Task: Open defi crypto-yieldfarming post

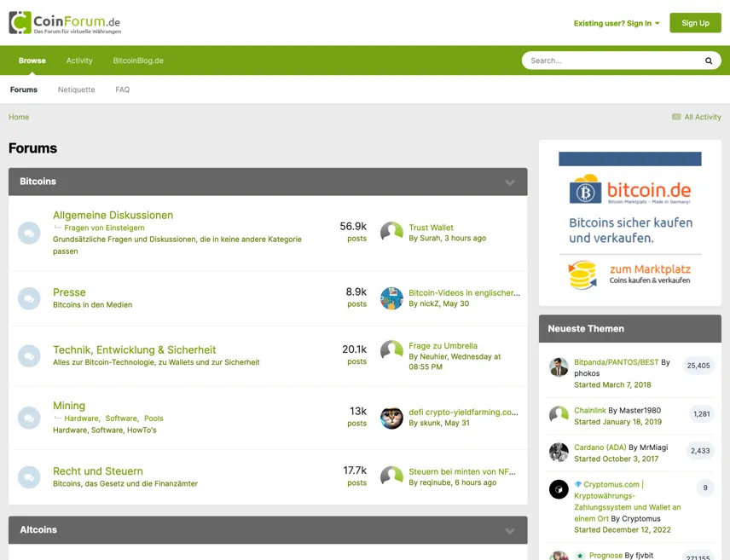Action: coord(463,412)
